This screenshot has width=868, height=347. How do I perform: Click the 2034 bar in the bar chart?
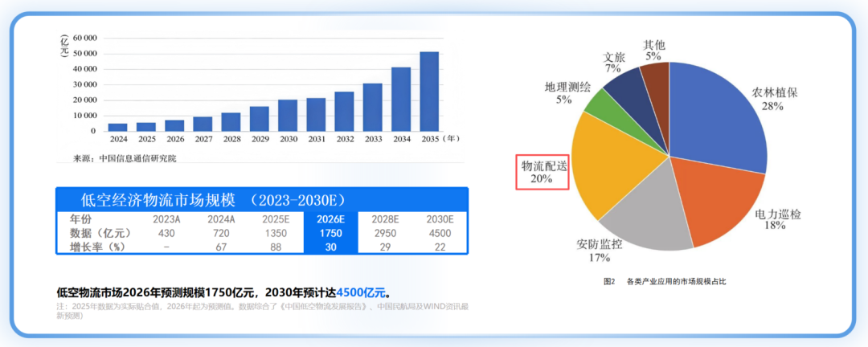pyautogui.click(x=401, y=99)
